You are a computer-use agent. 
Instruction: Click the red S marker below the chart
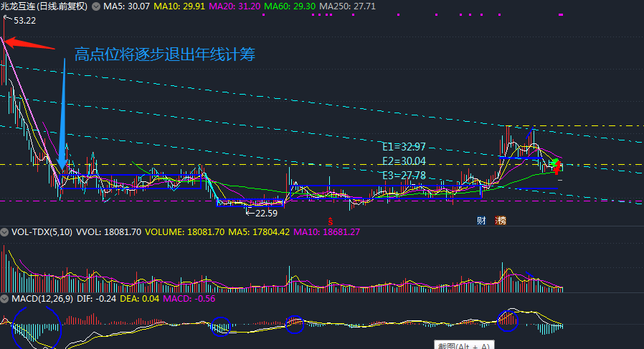330,221
